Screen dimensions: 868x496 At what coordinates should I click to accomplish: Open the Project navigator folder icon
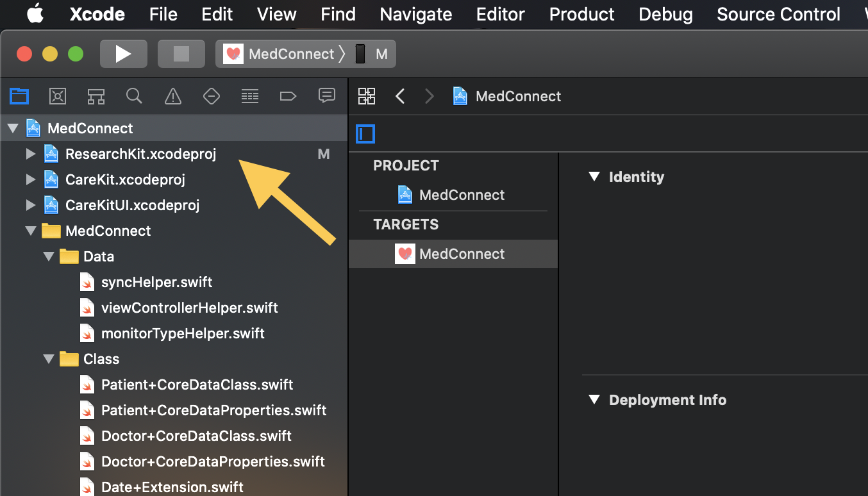coord(19,96)
